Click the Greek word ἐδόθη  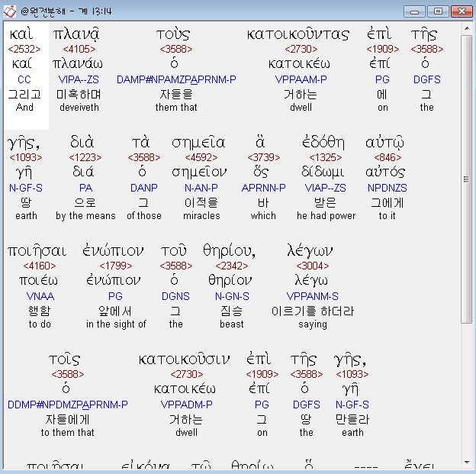click(x=323, y=142)
